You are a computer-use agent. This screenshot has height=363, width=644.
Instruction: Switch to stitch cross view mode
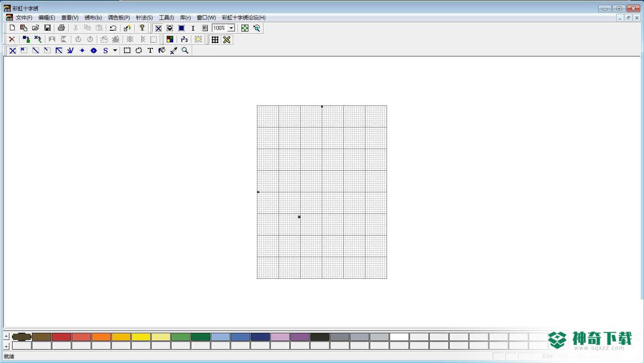(x=159, y=28)
